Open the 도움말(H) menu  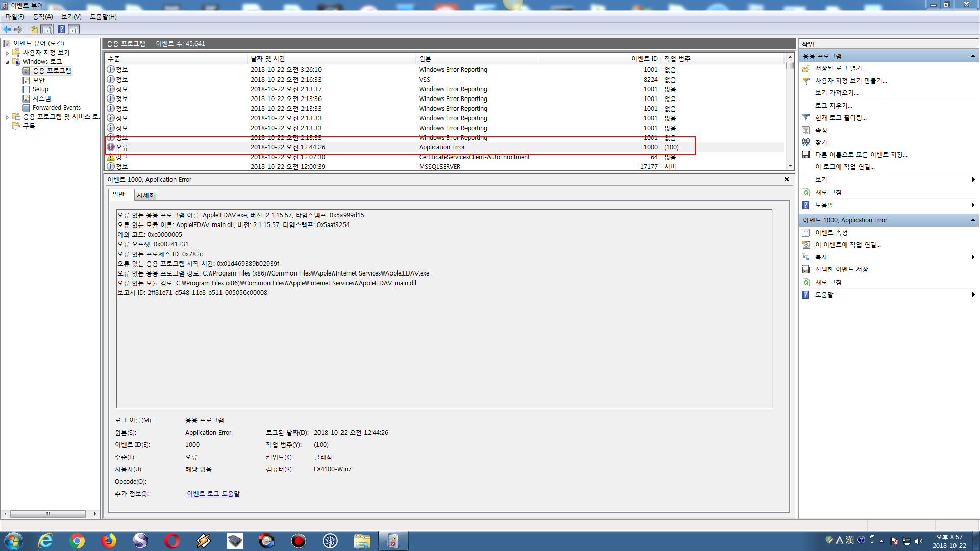point(103,17)
